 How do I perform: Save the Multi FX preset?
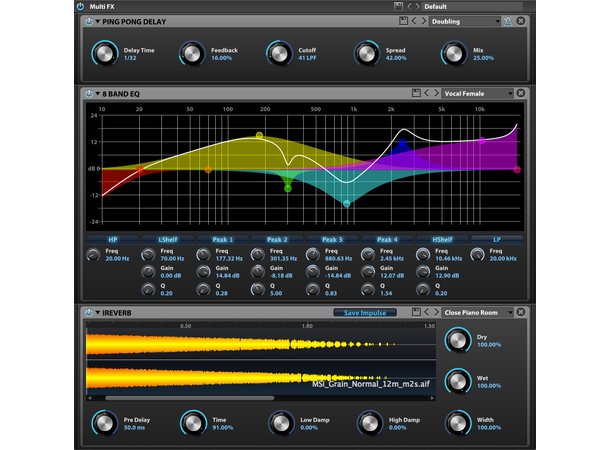click(x=398, y=6)
